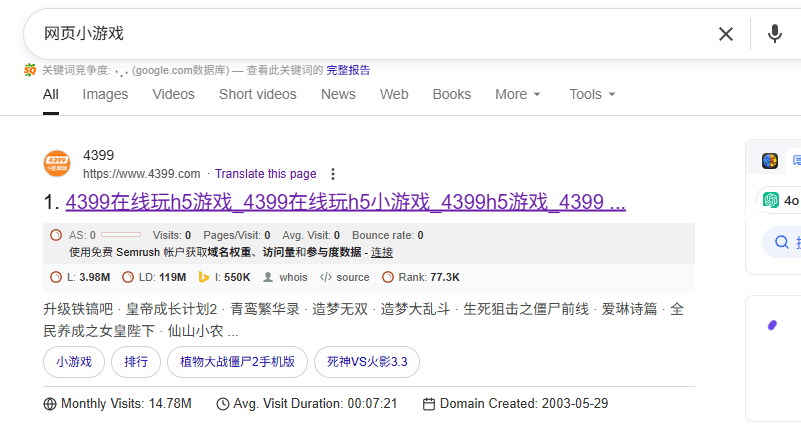This screenshot has height=444, width=801.
Task: Switch to the Videos tab
Action: tap(173, 95)
